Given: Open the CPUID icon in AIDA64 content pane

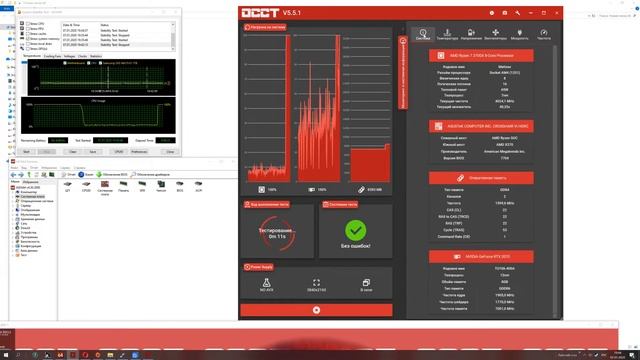Looking at the screenshot, I should [86, 186].
